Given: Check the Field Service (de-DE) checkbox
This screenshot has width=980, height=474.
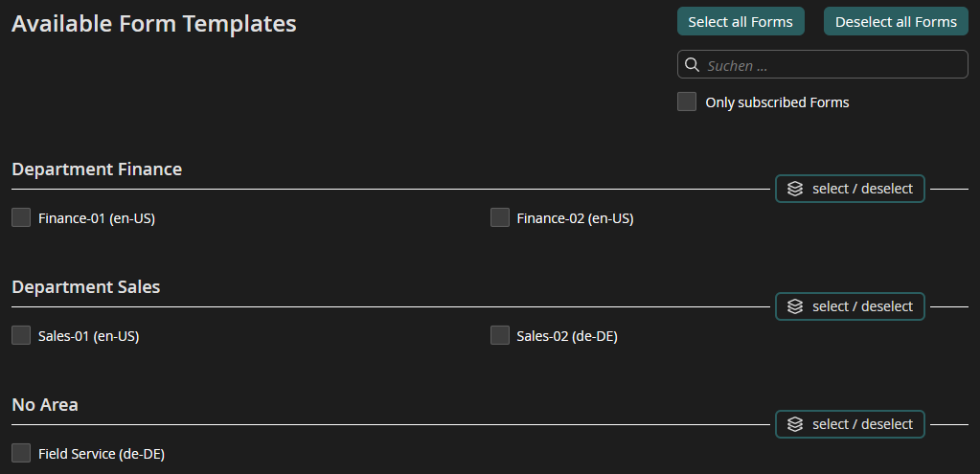Looking at the screenshot, I should point(21,453).
